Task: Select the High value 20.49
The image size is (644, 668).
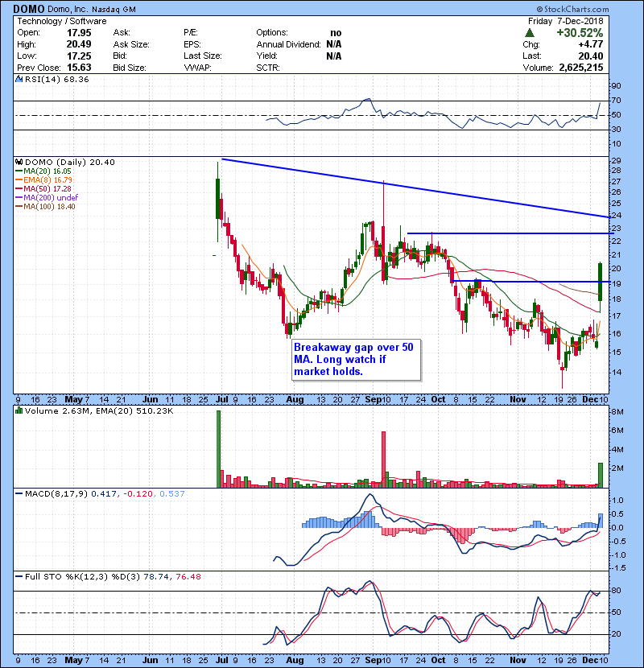Action: point(79,44)
